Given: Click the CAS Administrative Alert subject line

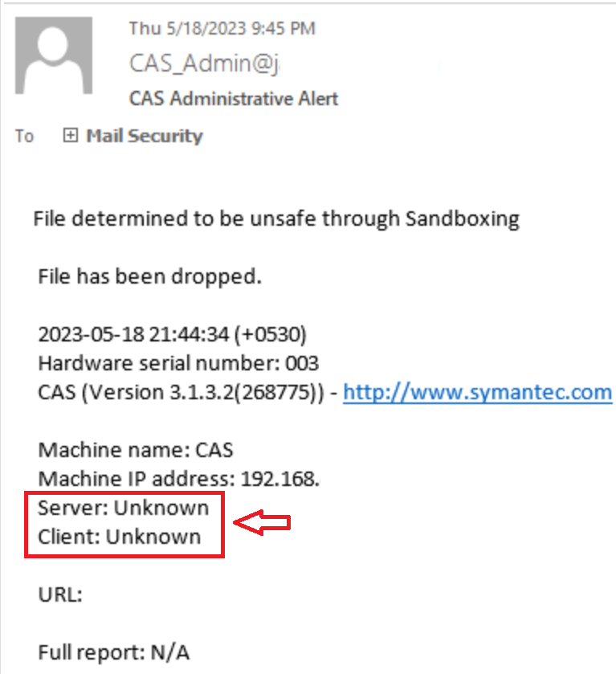Looking at the screenshot, I should (x=234, y=99).
